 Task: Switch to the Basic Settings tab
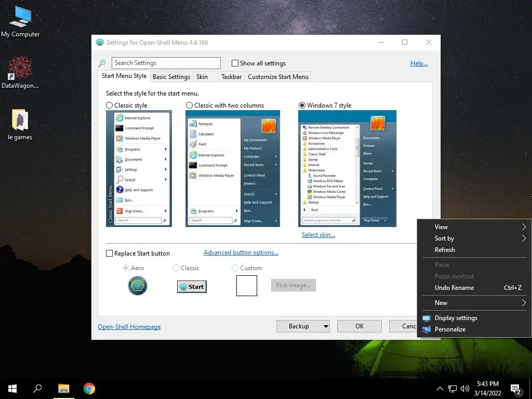pyautogui.click(x=171, y=77)
